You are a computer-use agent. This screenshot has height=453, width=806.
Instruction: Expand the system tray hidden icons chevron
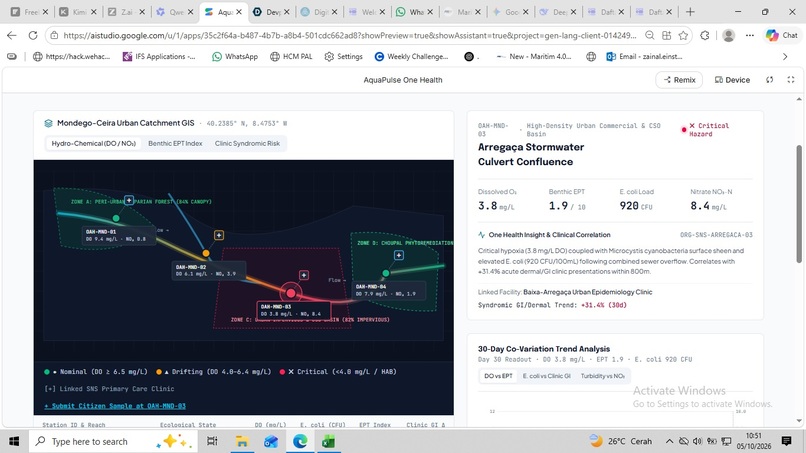tap(669, 441)
